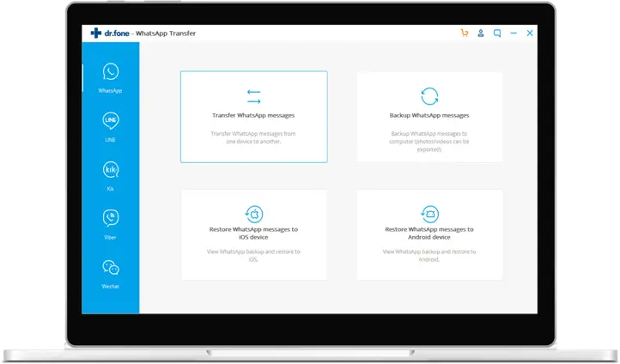Image resolution: width=620 pixels, height=364 pixels.
Task: Click the backup sync circle icon
Action: tap(429, 96)
